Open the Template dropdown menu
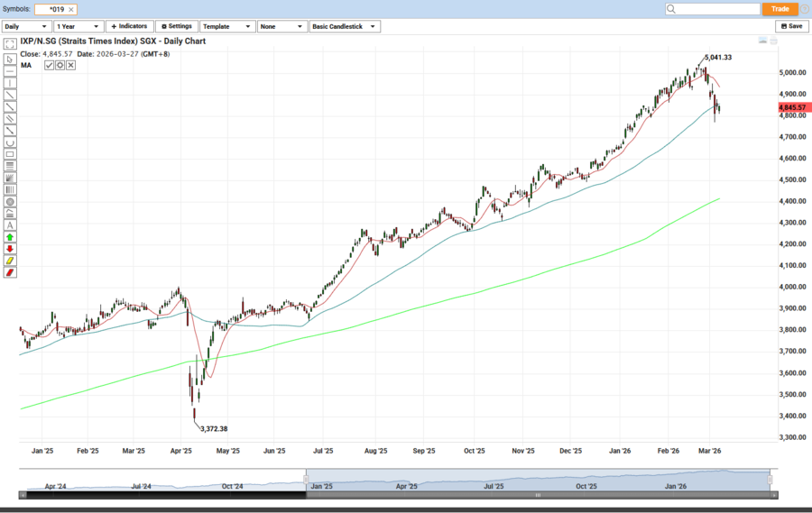Viewport: 812px width, 513px height. tap(227, 26)
